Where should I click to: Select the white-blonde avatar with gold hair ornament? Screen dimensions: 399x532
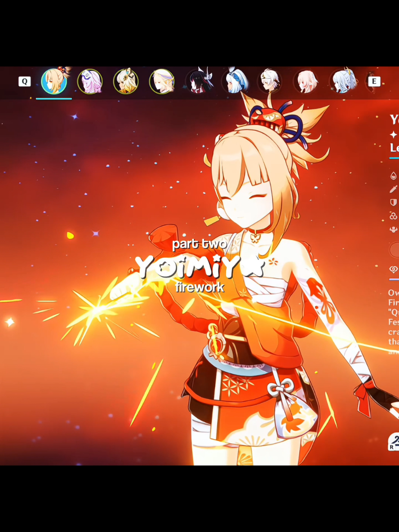tap(126, 82)
